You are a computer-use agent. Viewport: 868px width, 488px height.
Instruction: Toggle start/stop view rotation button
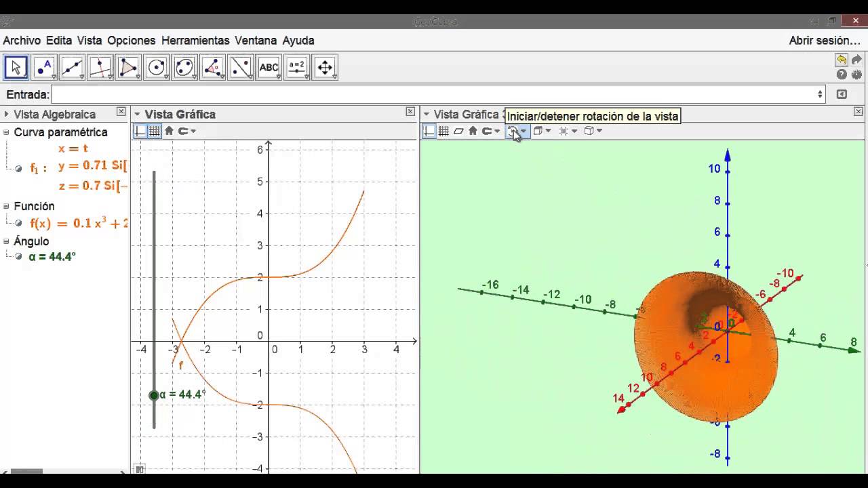pyautogui.click(x=513, y=131)
